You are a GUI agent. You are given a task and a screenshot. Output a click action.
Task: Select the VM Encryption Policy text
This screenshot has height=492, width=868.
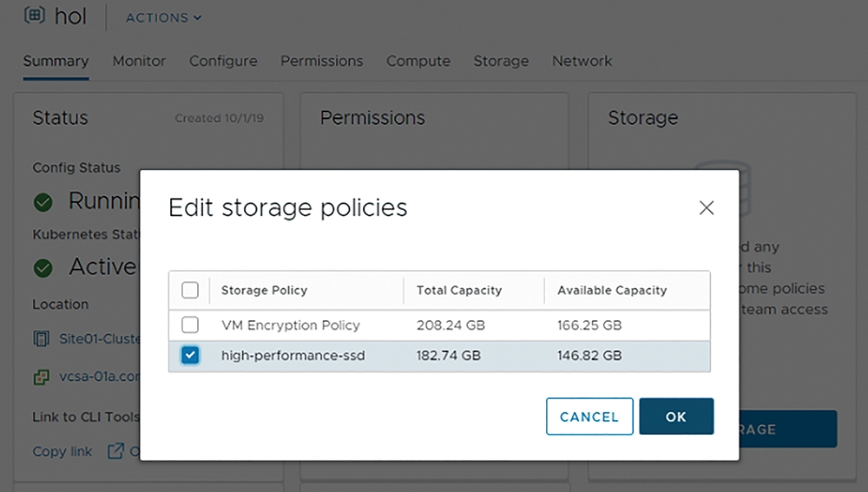291,325
